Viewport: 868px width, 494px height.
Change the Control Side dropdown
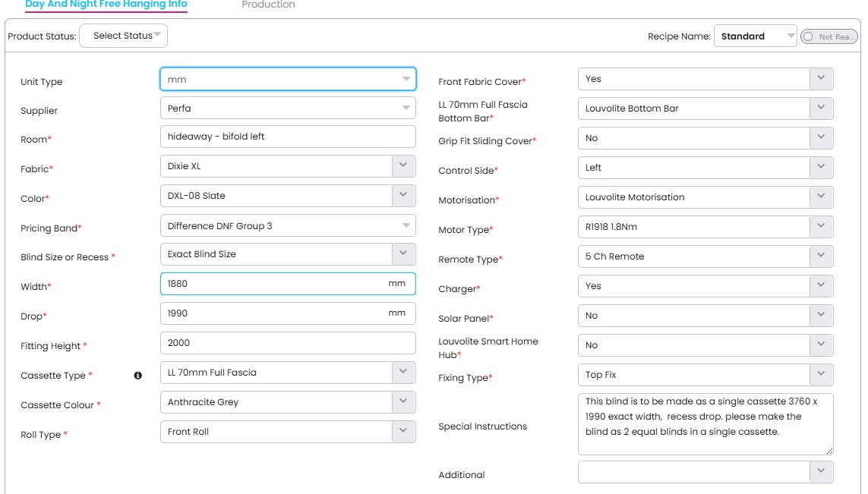coord(821,167)
